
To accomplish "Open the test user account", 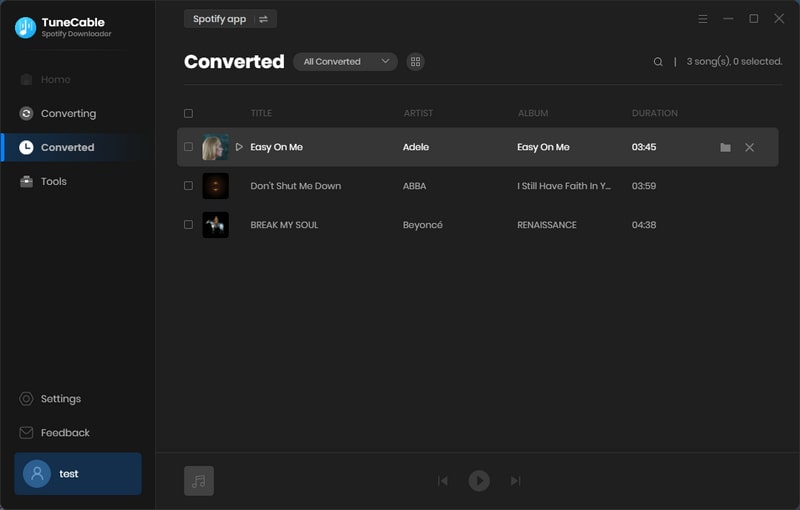I will click(x=78, y=474).
